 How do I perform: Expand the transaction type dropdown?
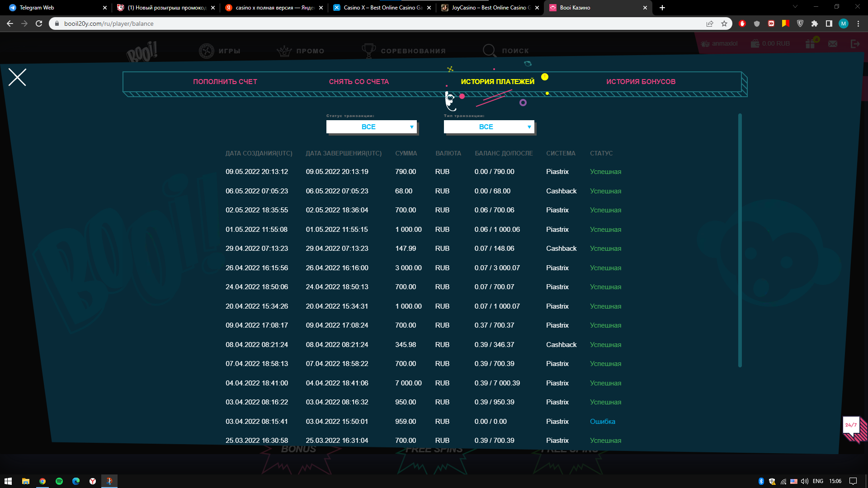click(x=489, y=127)
